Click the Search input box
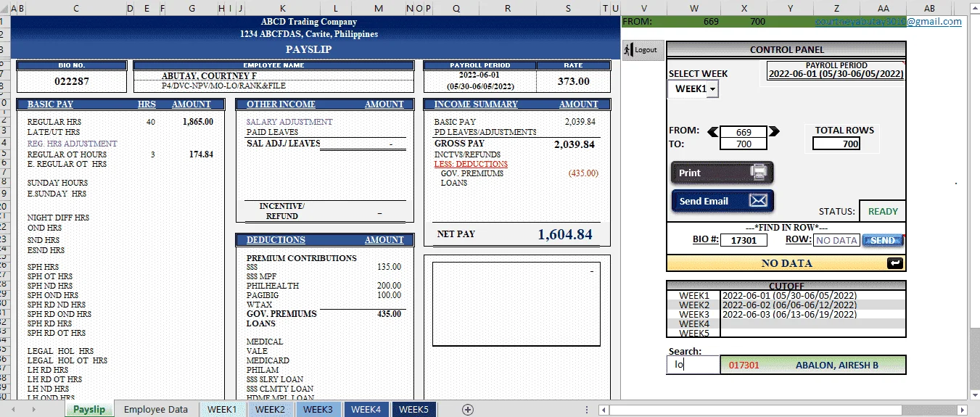Viewport: 980px width, 417px height. (693, 365)
